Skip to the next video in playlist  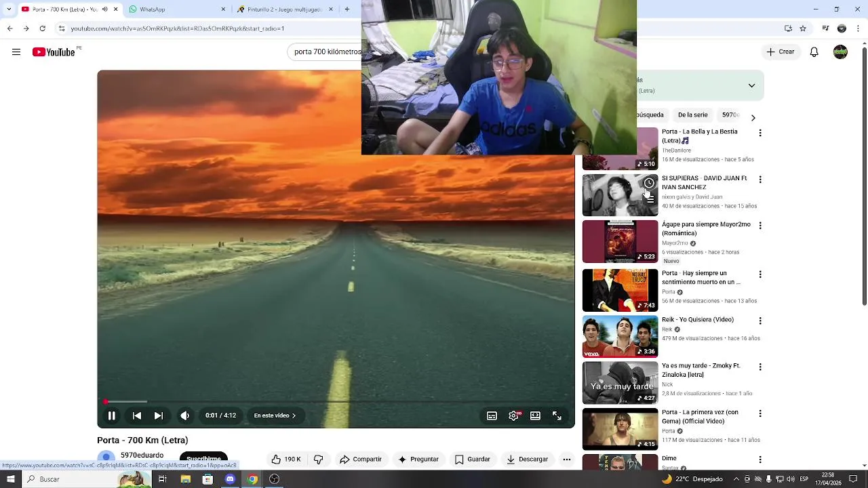(x=158, y=415)
